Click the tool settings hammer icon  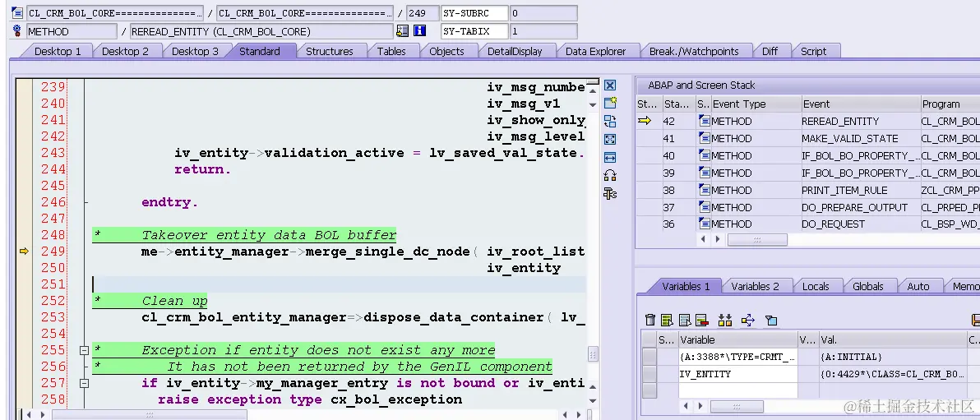tap(610, 194)
